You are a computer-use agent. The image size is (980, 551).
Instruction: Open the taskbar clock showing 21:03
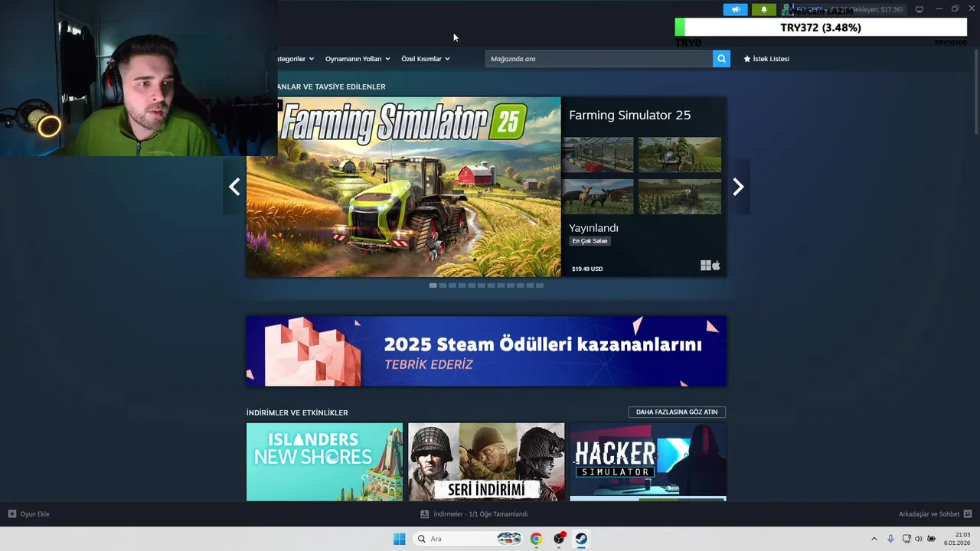[x=957, y=539]
